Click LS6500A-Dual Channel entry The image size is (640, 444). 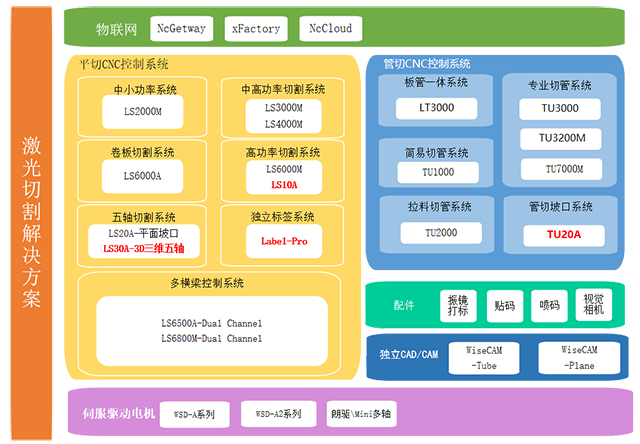(211, 324)
